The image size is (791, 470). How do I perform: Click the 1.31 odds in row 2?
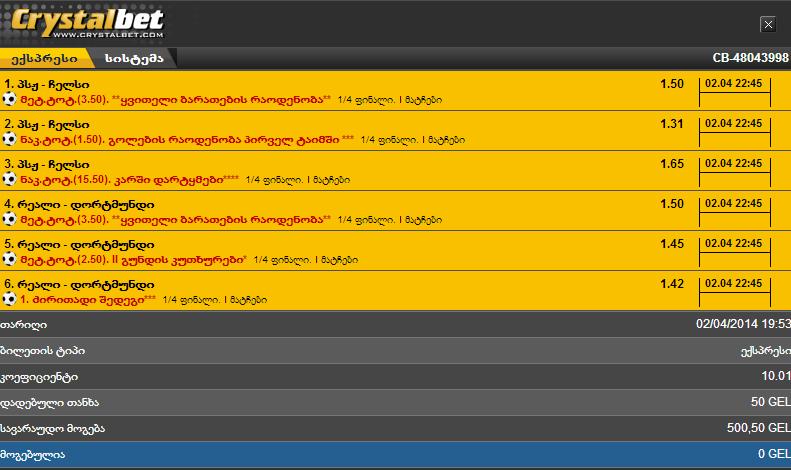tap(672, 124)
